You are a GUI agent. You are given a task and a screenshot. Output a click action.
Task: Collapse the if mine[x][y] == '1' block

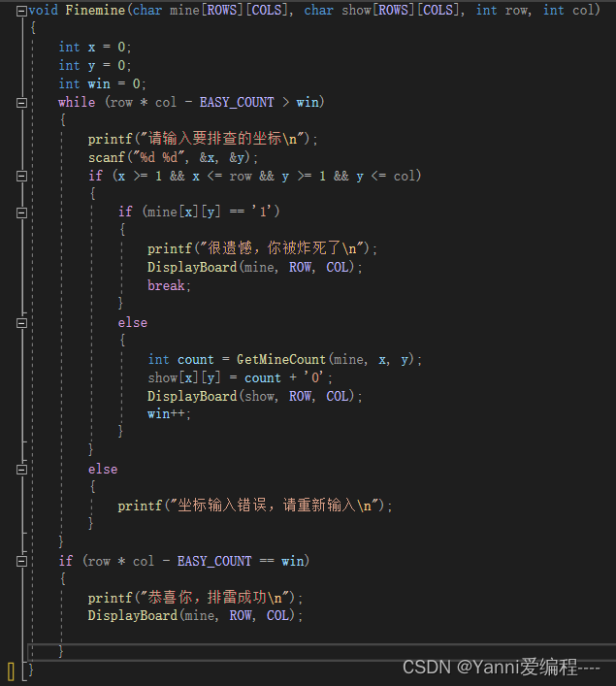point(21,213)
